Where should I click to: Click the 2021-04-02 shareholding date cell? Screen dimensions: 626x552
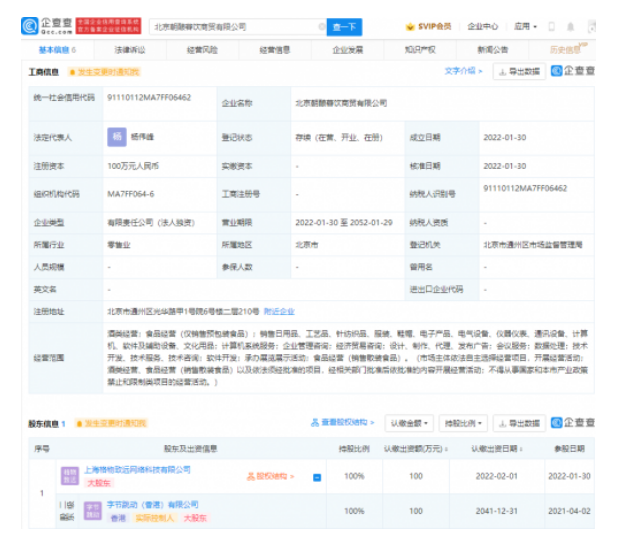pyautogui.click(x=569, y=511)
